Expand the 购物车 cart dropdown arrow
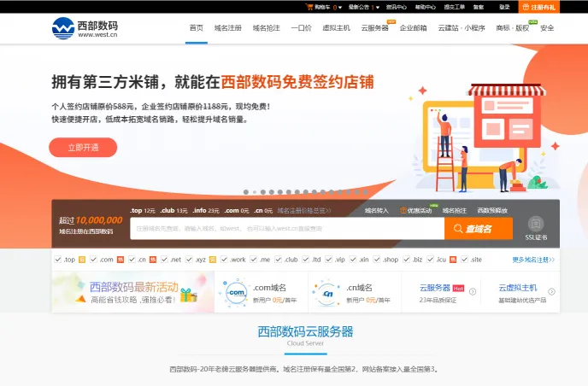The image size is (588, 386). [x=340, y=8]
